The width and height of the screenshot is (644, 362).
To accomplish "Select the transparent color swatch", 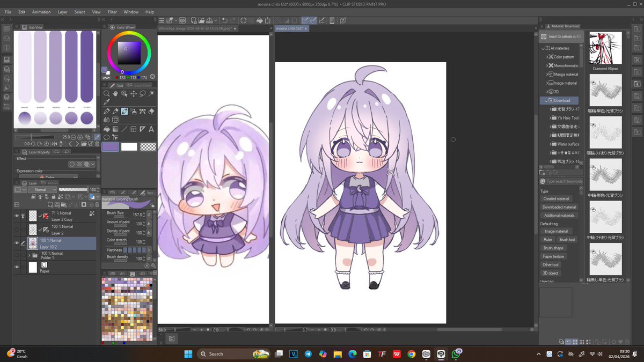I will [x=148, y=146].
